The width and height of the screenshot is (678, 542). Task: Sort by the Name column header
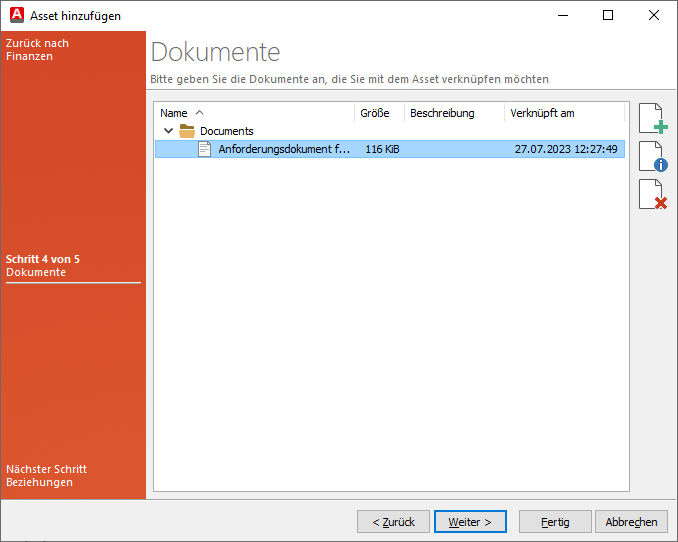coord(255,113)
